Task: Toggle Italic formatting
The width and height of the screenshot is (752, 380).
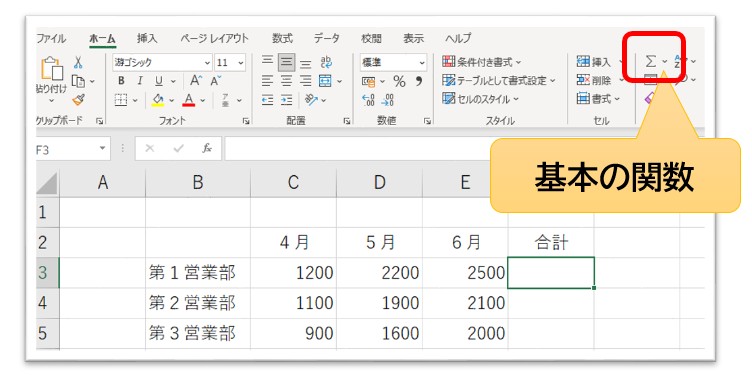Action: 140,81
